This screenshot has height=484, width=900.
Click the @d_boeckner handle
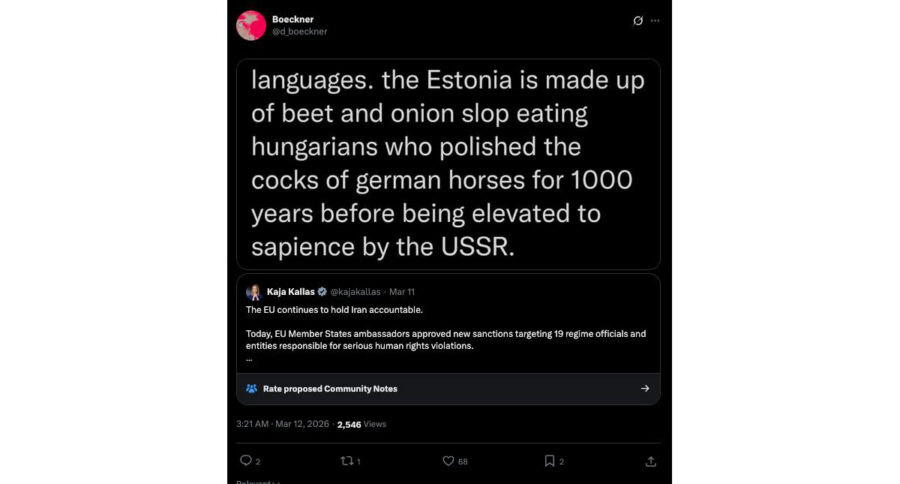click(299, 31)
